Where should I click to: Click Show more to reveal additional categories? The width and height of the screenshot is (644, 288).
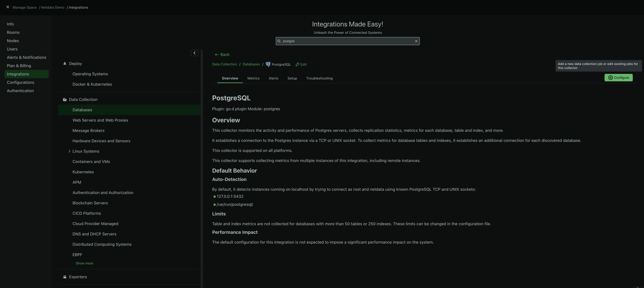84,263
